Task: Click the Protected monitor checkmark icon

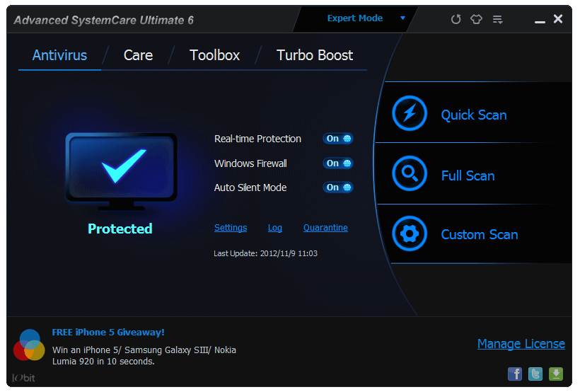Action: (122, 171)
